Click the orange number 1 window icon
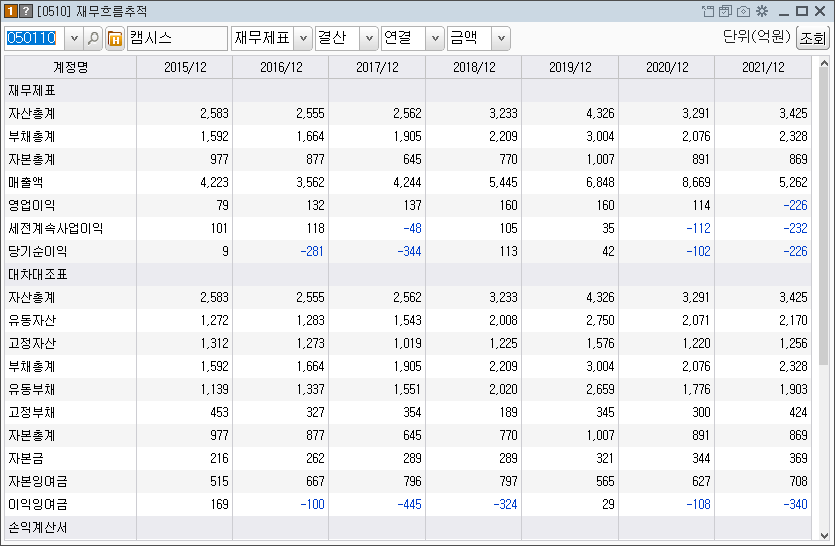The image size is (835, 546). 11,11
